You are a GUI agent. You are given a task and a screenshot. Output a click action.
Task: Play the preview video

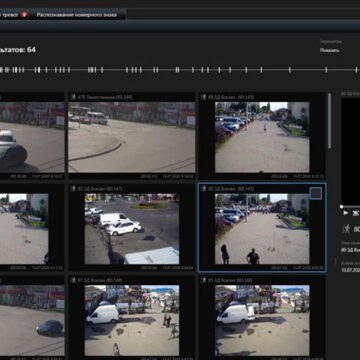(346, 213)
